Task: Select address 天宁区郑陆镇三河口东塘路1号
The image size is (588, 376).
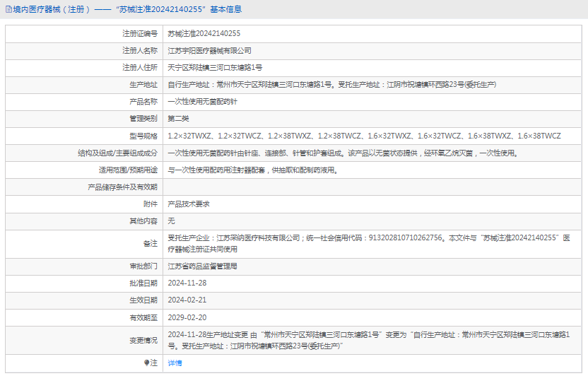Action: [215, 67]
